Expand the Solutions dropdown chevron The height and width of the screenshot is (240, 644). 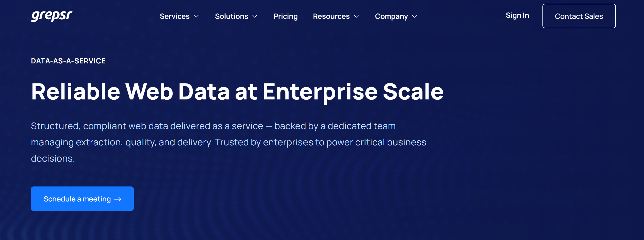click(255, 16)
